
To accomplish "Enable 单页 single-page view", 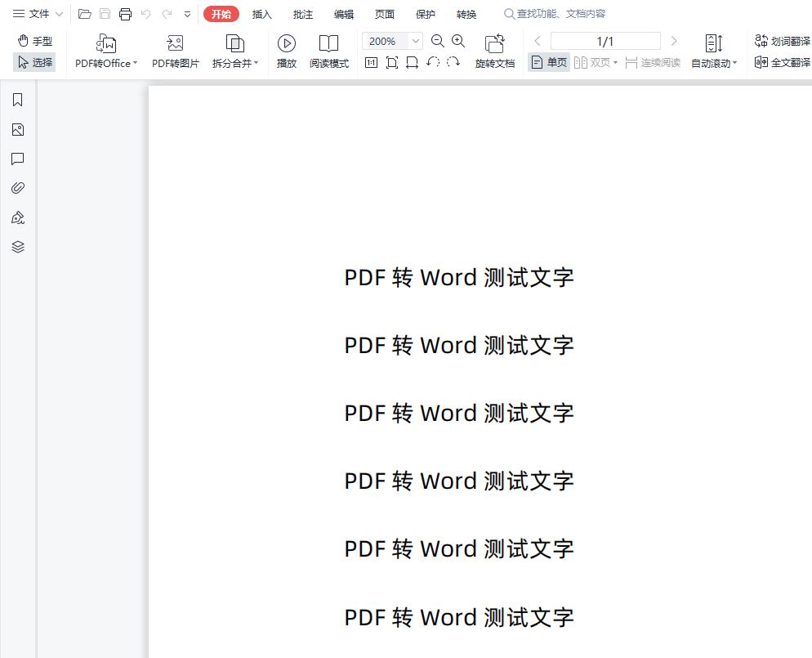I will pyautogui.click(x=548, y=61).
